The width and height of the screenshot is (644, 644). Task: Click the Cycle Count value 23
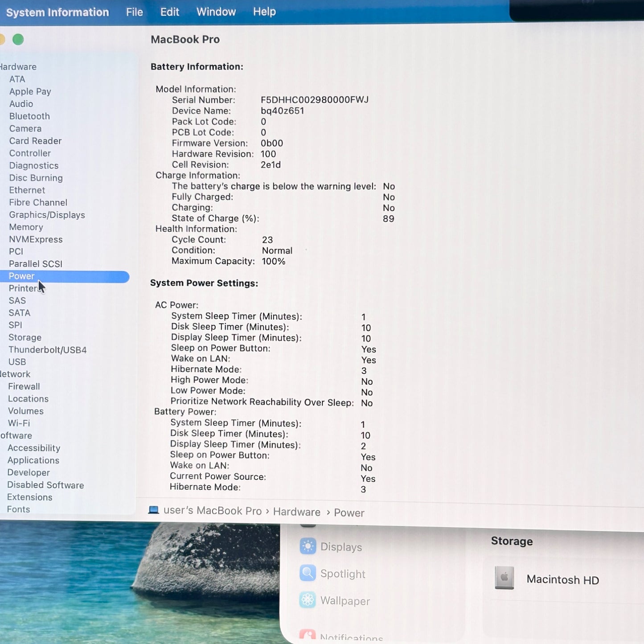267,240
